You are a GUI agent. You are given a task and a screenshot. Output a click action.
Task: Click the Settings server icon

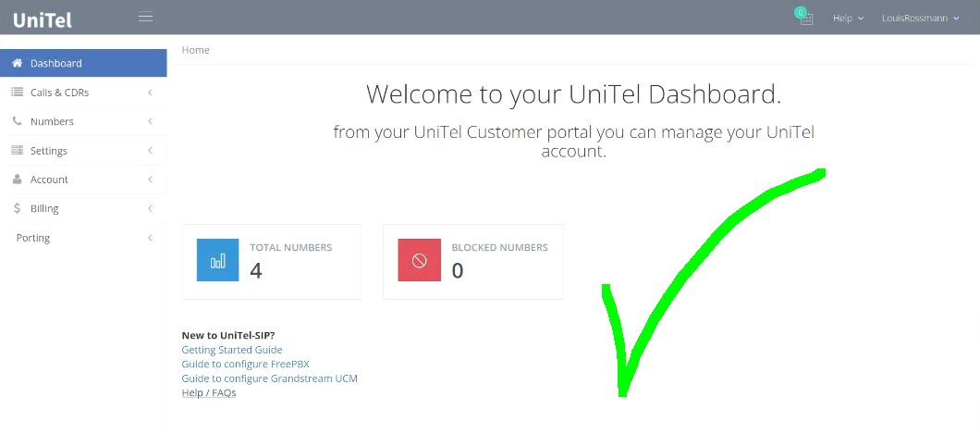pos(18,150)
